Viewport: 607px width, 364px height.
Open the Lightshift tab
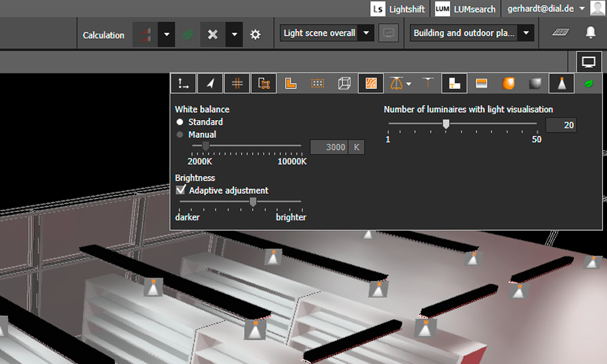pos(399,9)
